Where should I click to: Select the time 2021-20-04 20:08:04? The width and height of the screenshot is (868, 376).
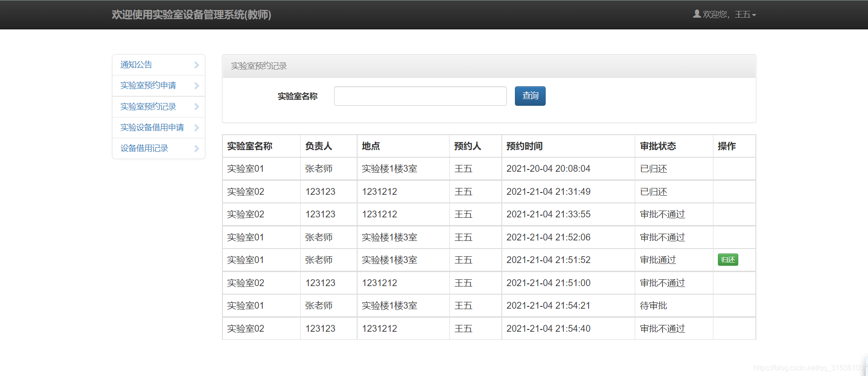click(x=548, y=169)
